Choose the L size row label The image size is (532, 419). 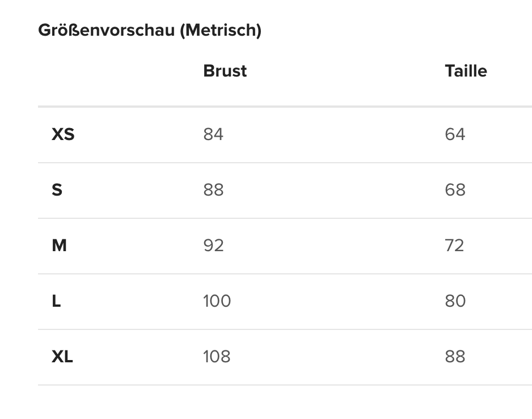(x=56, y=301)
